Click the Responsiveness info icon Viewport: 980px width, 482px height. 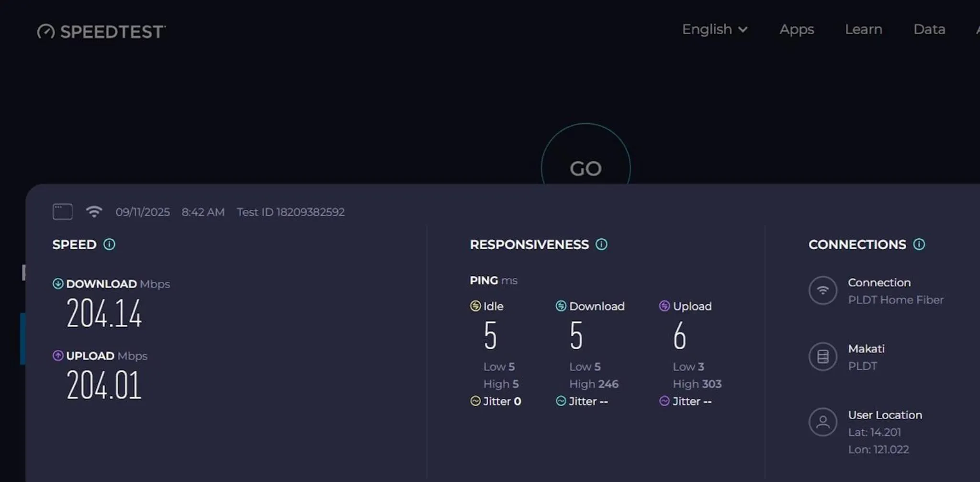pyautogui.click(x=601, y=244)
